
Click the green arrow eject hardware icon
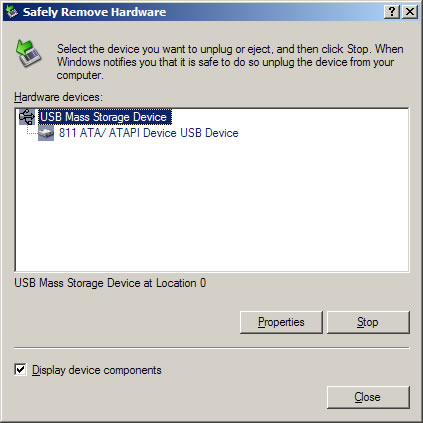[x=28, y=53]
